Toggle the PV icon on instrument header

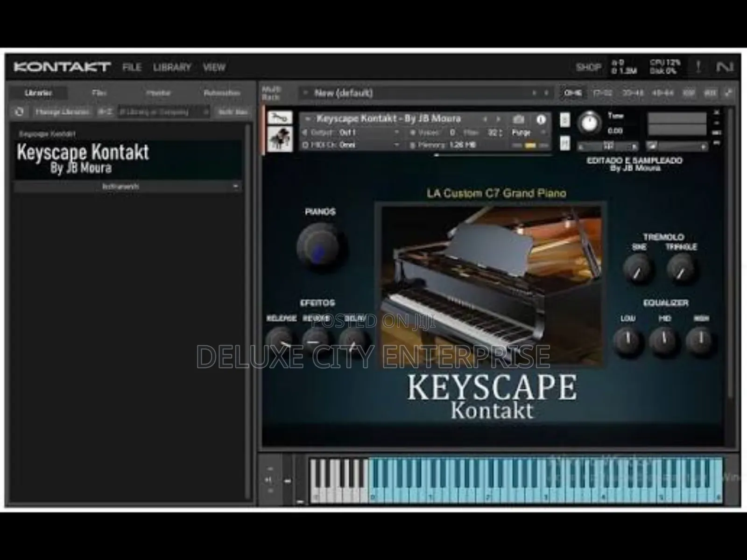pos(717,142)
